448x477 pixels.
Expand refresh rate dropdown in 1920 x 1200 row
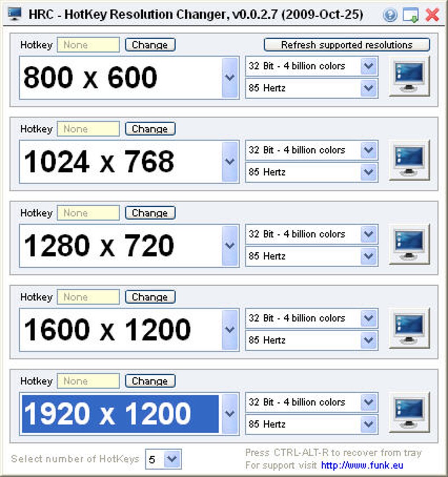click(369, 424)
